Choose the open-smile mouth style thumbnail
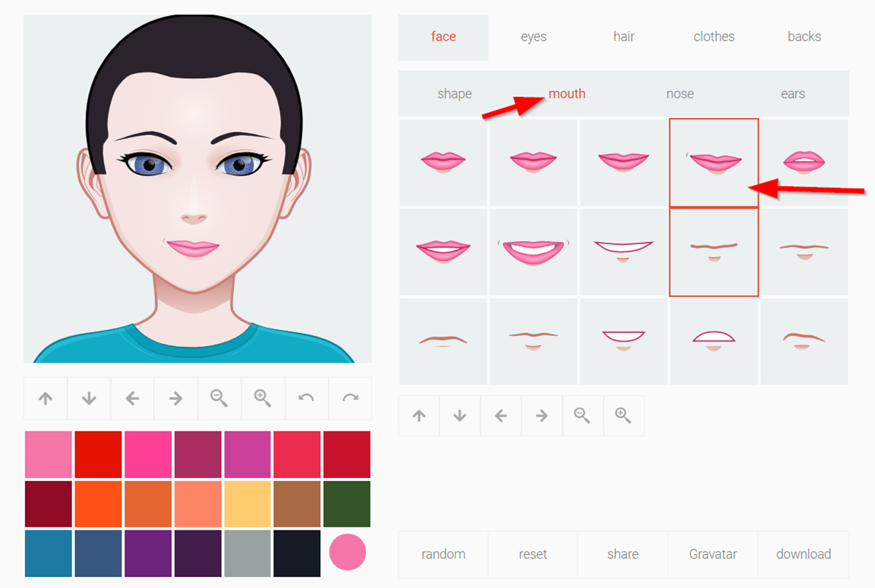The image size is (875, 588). 533,251
